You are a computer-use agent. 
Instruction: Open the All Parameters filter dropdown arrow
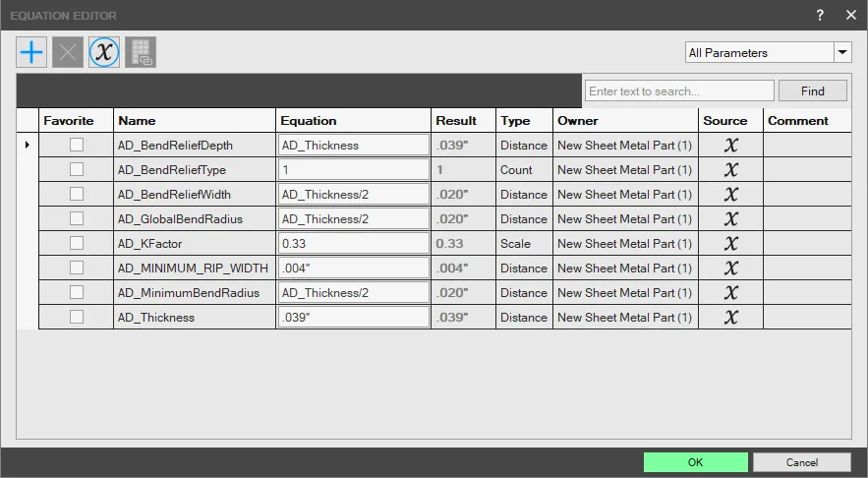[x=842, y=52]
